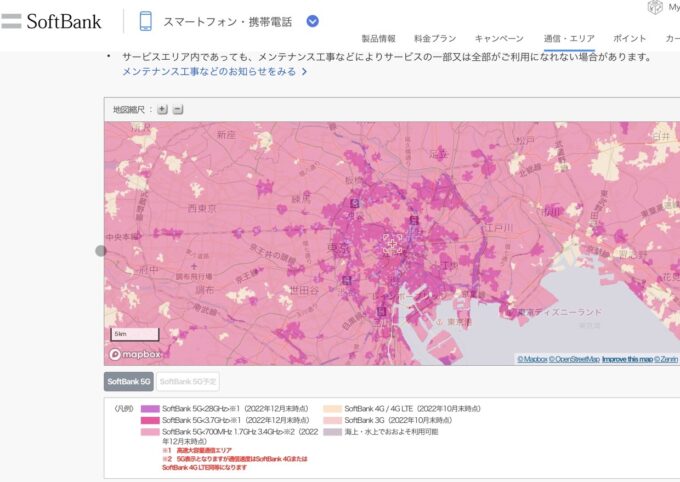Switch to the SoftBank 5G予定 tab
The width and height of the screenshot is (680, 482).
188,382
